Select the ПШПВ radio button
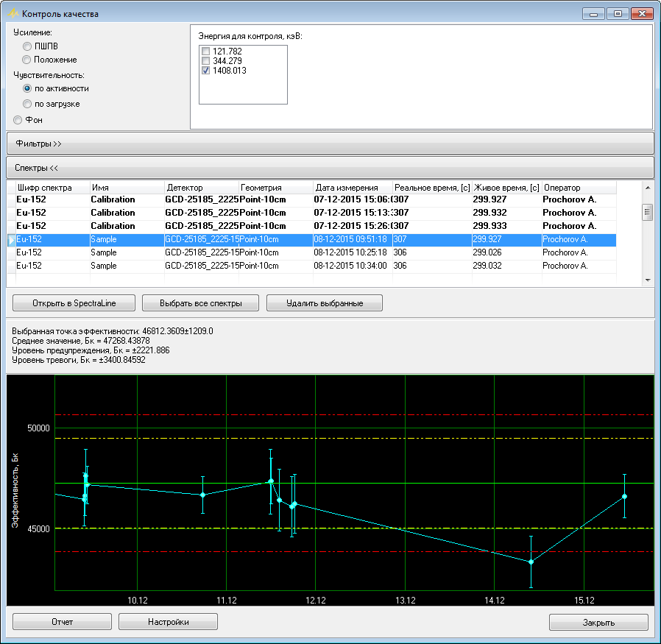This screenshot has width=661, height=644. pos(27,46)
